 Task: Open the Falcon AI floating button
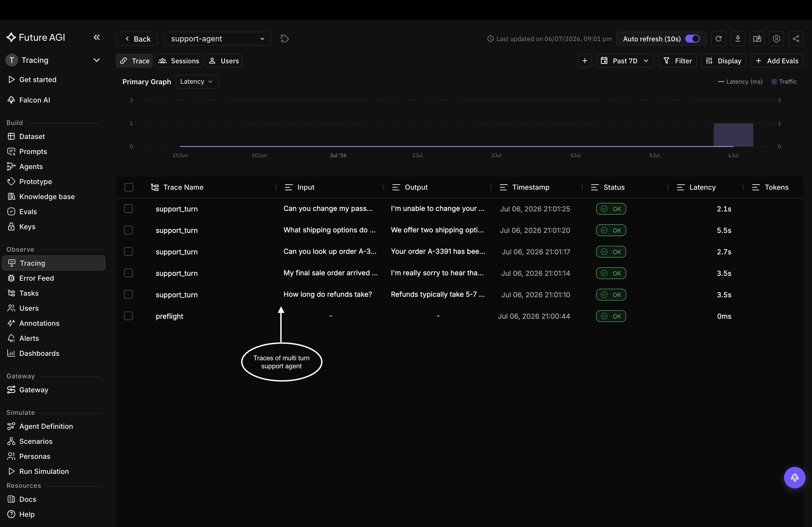tap(795, 478)
